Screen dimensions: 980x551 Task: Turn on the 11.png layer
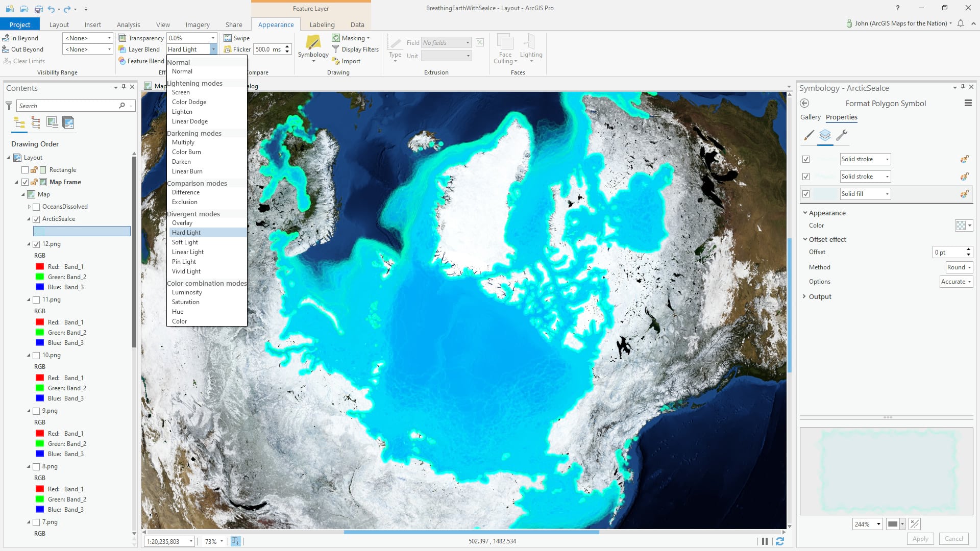36,300
